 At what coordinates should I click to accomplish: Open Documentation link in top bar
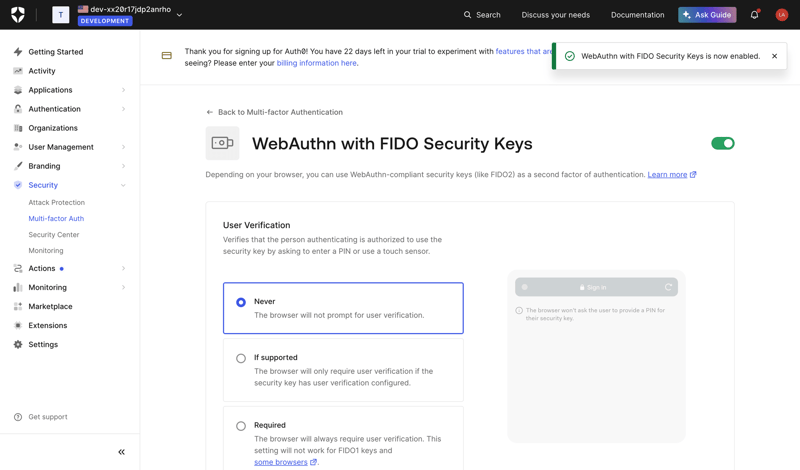click(637, 15)
